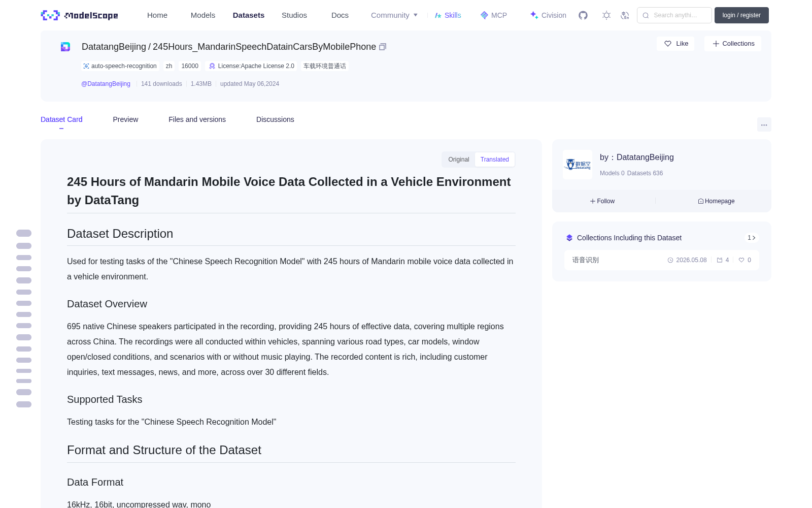The image size is (812, 508).
Task: Copy the dataset name with the copy icon
Action: tap(383, 47)
